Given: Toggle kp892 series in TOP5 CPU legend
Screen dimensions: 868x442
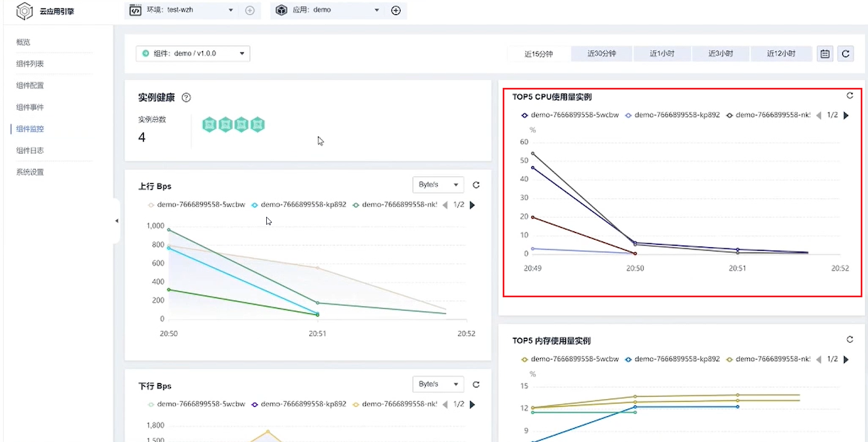Looking at the screenshot, I should 673,115.
